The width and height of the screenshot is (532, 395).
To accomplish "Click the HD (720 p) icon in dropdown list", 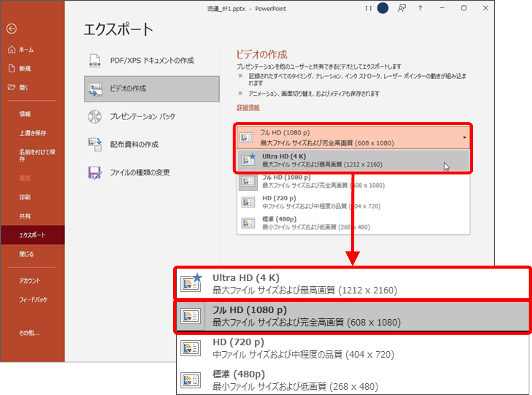I will click(x=248, y=202).
